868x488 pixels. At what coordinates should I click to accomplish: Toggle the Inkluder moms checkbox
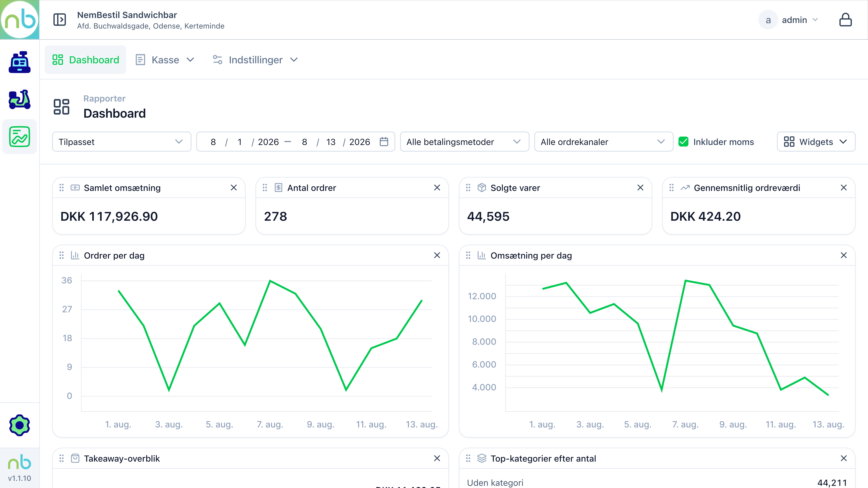tap(683, 142)
